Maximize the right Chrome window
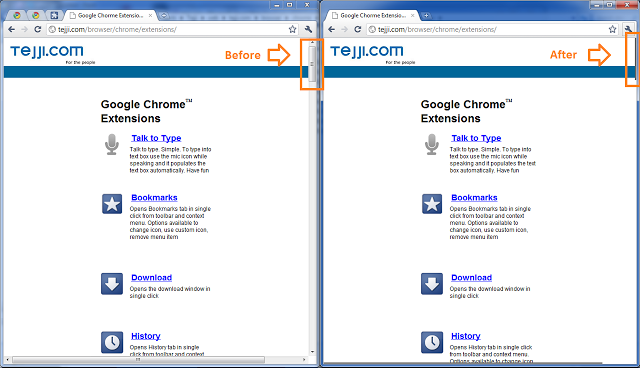 pos(609,5)
